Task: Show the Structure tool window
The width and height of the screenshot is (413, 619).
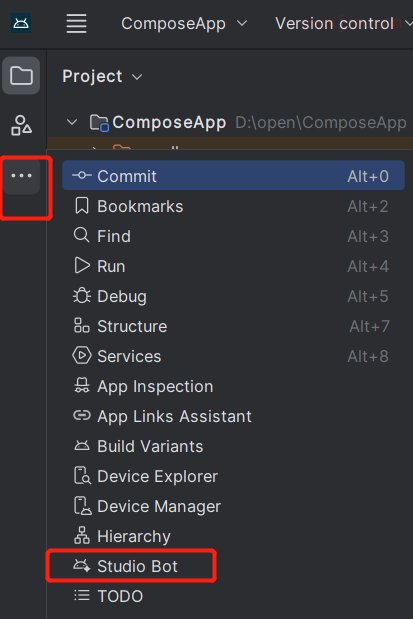Action: [233, 326]
